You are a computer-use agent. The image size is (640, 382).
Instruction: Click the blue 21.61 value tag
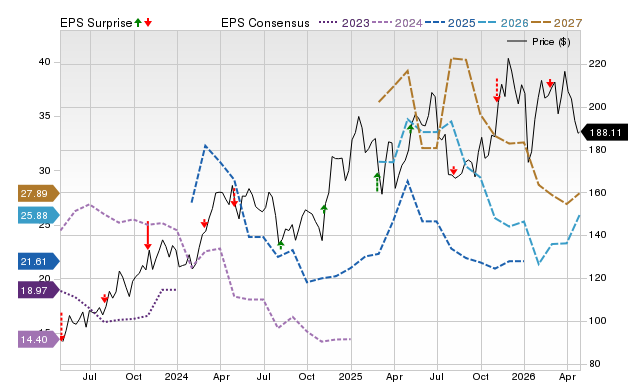pyautogui.click(x=38, y=262)
